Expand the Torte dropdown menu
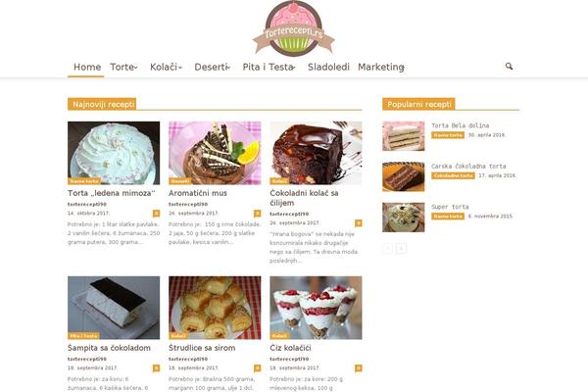 [x=123, y=68]
